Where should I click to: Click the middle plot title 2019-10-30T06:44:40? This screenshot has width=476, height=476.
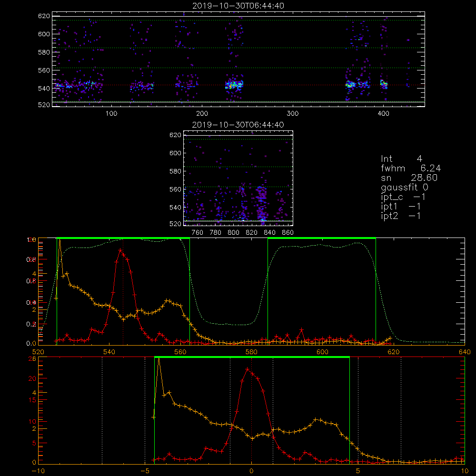[238, 125]
